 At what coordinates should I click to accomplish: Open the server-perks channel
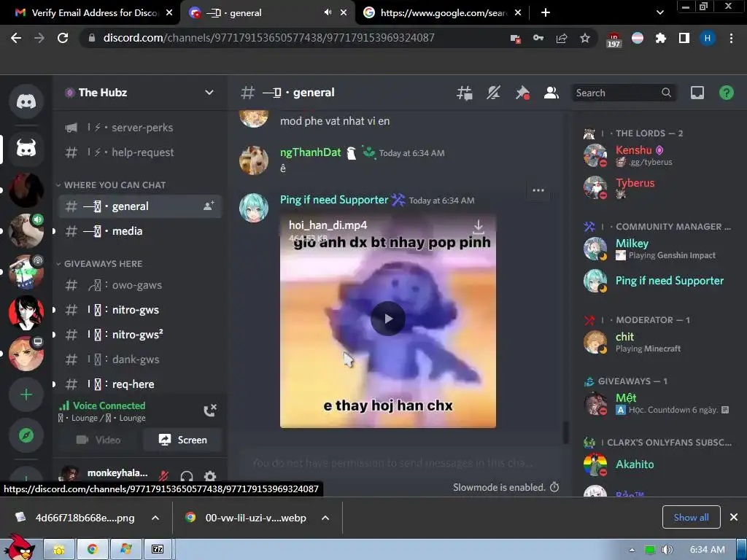(x=140, y=128)
